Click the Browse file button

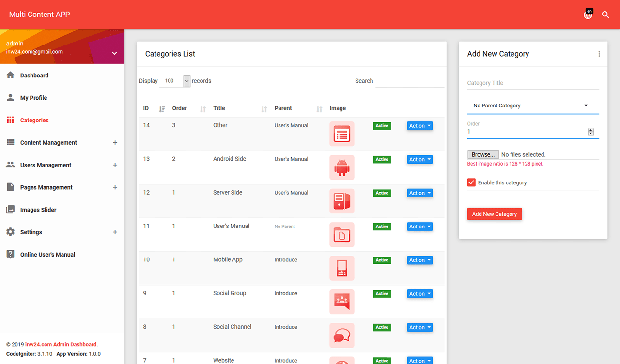coord(483,154)
